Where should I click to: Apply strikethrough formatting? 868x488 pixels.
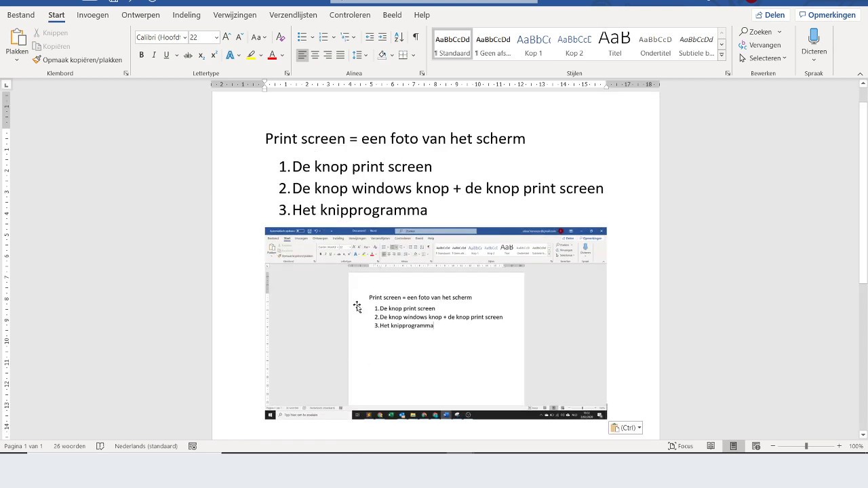click(188, 55)
